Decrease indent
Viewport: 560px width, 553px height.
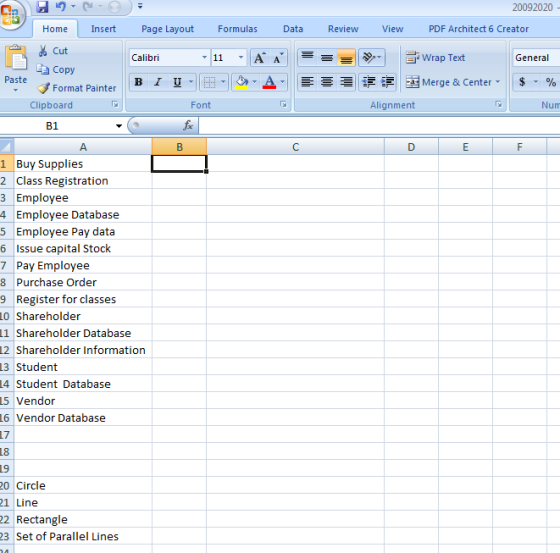click(x=369, y=82)
